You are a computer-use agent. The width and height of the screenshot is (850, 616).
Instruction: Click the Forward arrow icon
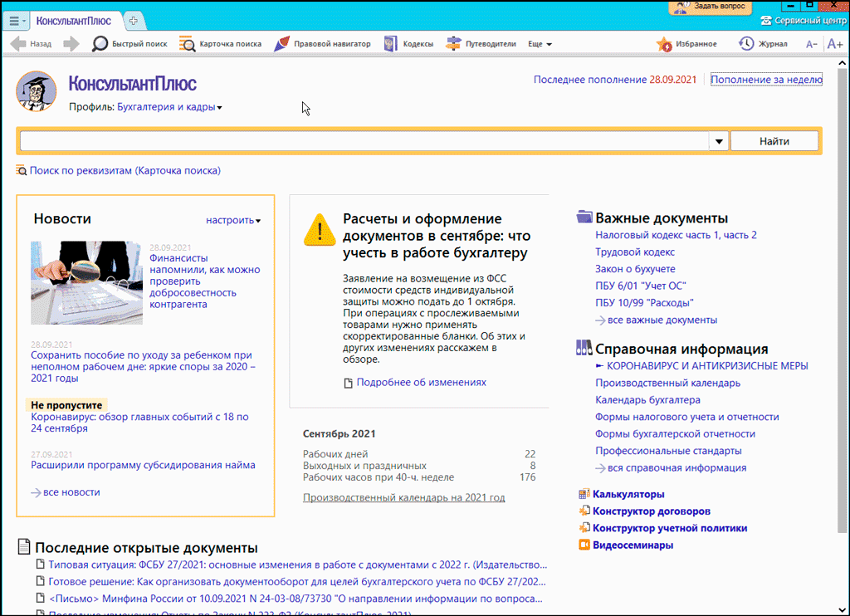click(x=71, y=44)
